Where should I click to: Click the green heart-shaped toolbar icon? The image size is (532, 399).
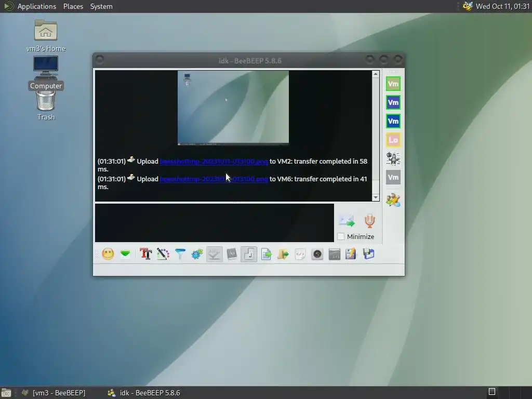[125, 254]
